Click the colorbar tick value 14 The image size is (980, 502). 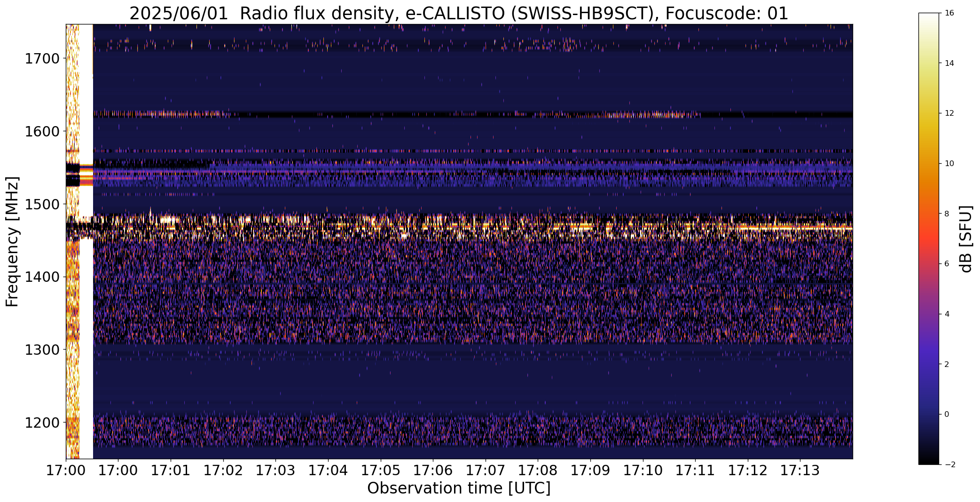949,64
